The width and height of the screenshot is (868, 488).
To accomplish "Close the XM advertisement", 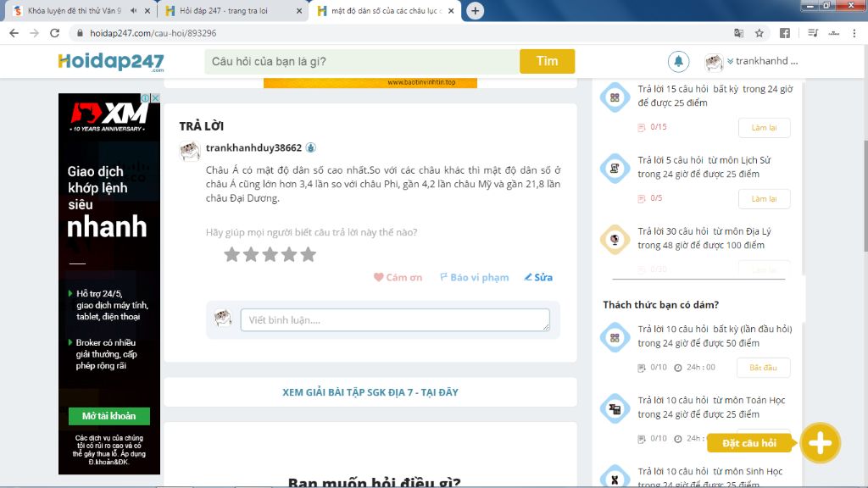I will click(156, 98).
